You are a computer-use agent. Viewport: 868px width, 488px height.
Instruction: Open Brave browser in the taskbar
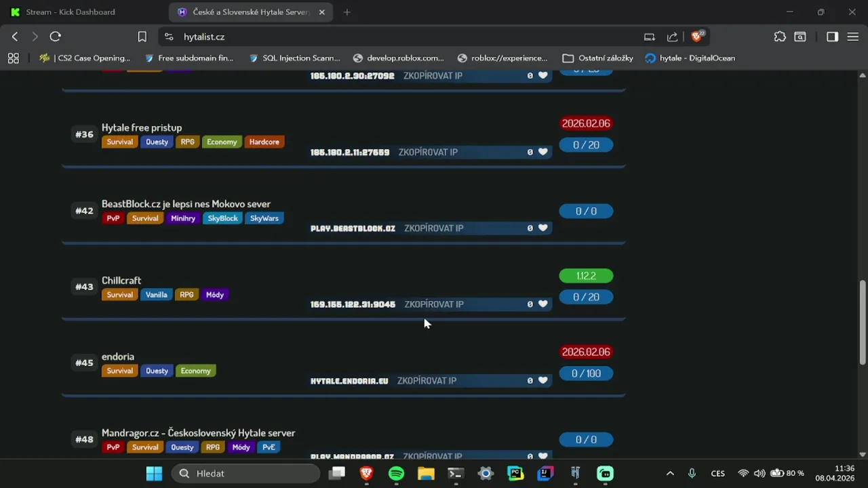pos(367,473)
